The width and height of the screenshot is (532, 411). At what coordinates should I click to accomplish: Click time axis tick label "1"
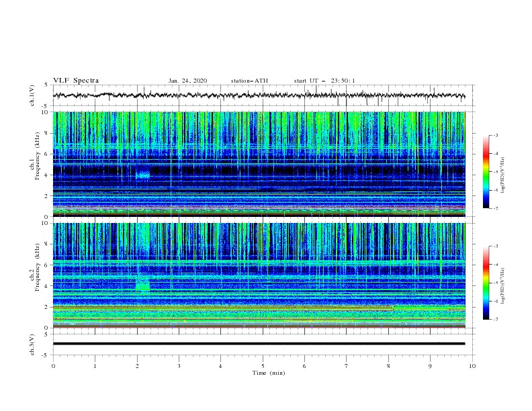coord(95,366)
